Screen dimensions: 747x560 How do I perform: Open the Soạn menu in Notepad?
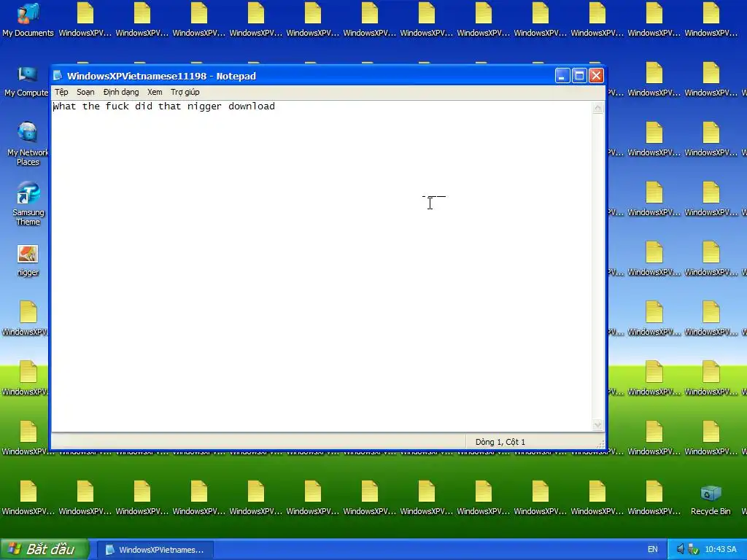(x=86, y=92)
